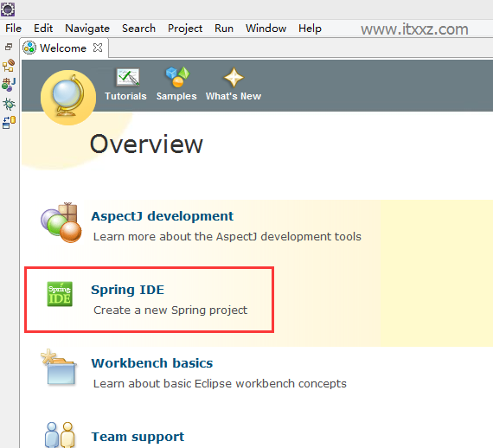Open the Spring IDE link
Screen dimensions: 493x448
pyautogui.click(x=128, y=290)
